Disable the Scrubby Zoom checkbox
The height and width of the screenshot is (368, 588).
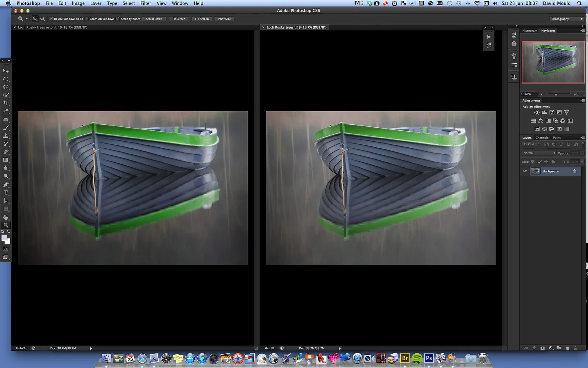click(x=118, y=18)
